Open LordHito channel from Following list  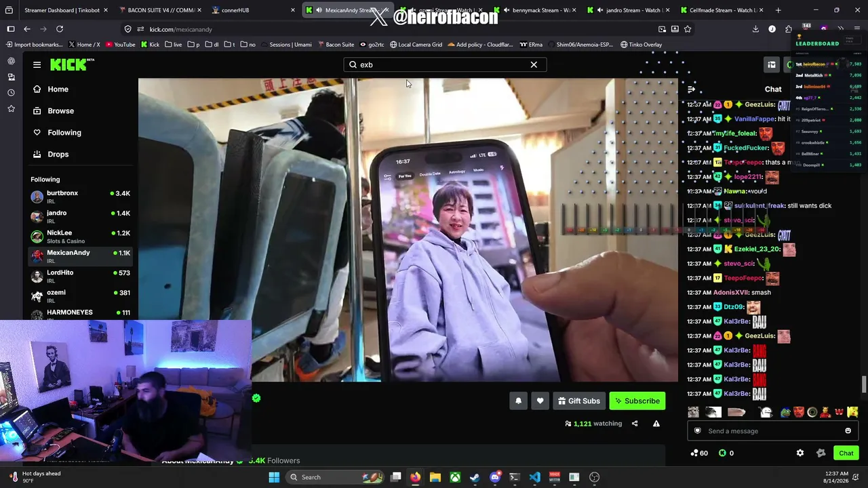pyautogui.click(x=81, y=276)
